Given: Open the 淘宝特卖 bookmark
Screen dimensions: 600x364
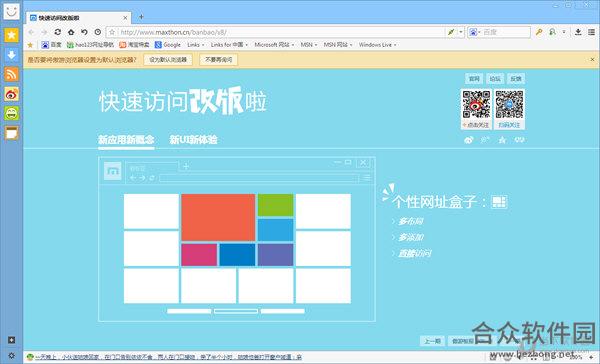Looking at the screenshot, I should tap(134, 45).
